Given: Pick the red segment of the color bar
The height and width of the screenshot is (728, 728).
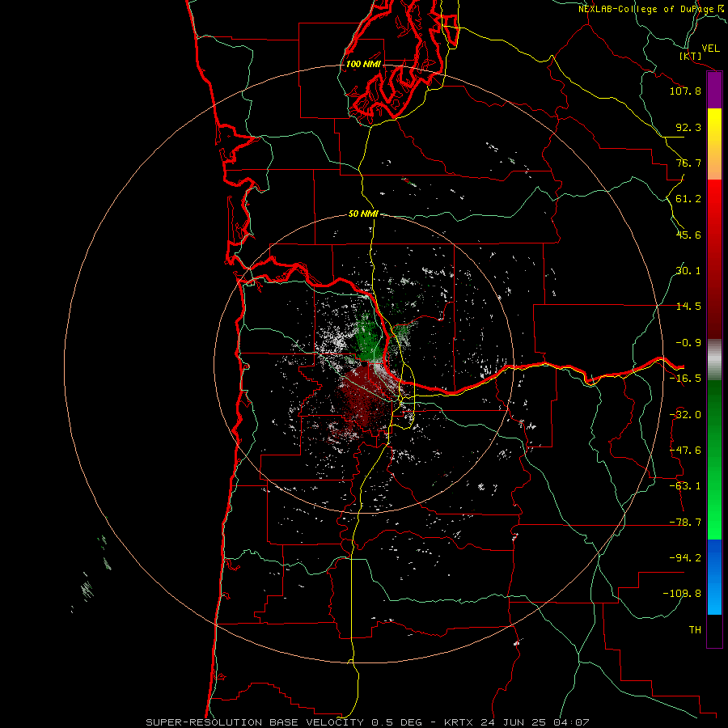Looking at the screenshot, I should tap(714, 259).
